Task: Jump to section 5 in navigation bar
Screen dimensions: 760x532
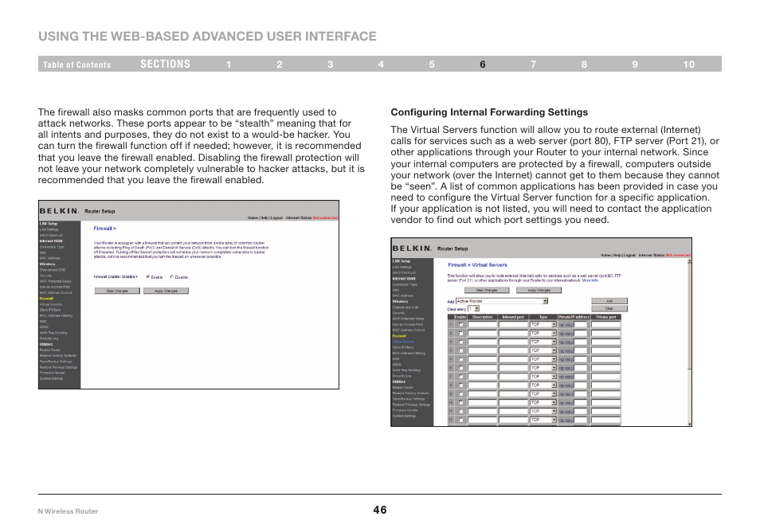Action: (x=432, y=65)
